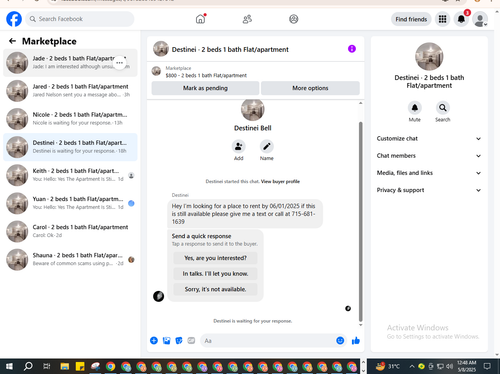500x374 pixels.
Task: Click the Name edit pencil icon
Action: (x=267, y=146)
